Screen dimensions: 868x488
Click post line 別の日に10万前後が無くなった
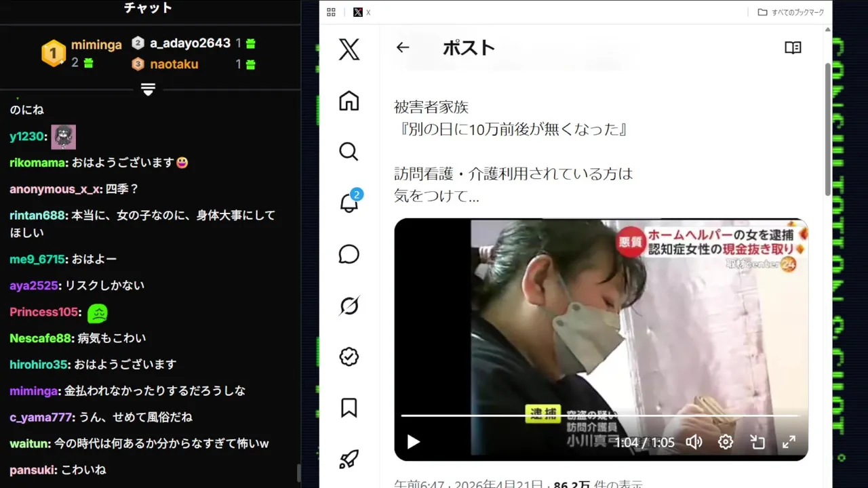coord(513,129)
